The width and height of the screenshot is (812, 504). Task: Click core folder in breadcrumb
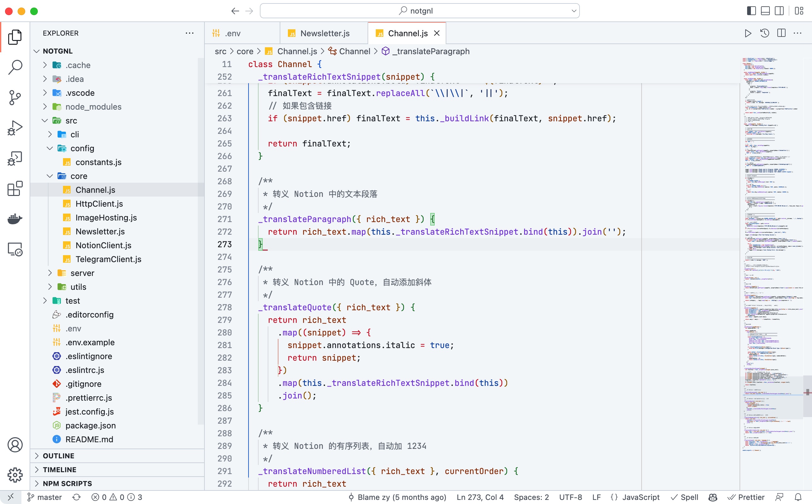coord(245,51)
